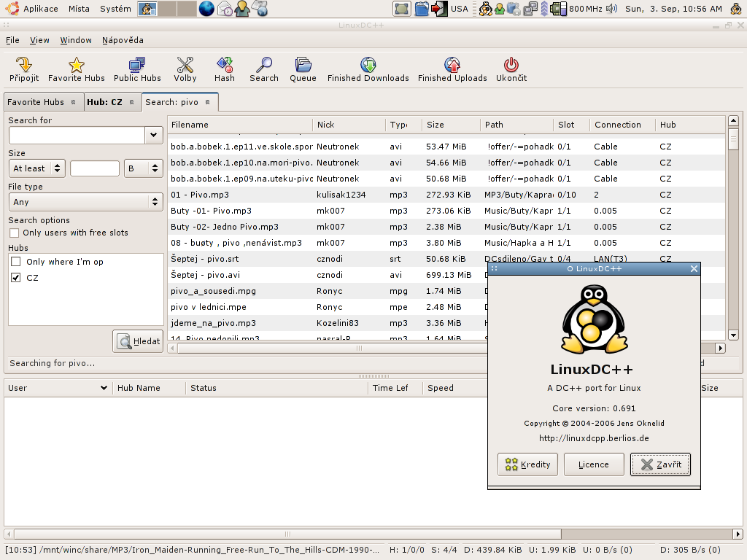
Task: Open the Public Hubs list
Action: coord(137,69)
